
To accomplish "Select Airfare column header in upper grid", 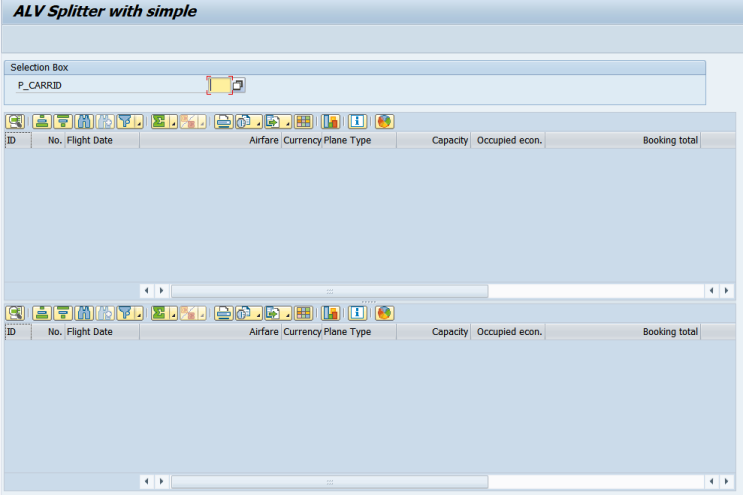I will tap(210, 140).
